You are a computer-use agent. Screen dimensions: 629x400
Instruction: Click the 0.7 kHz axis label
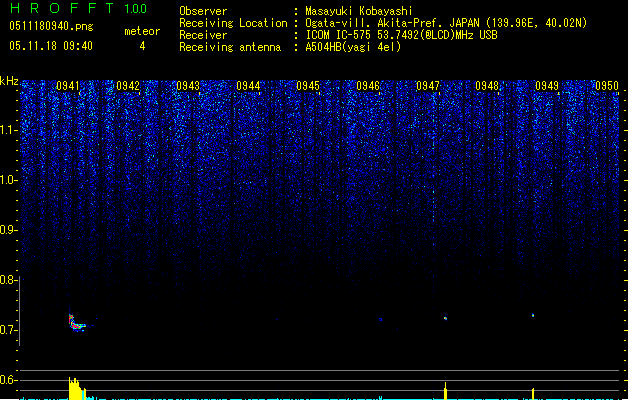(8, 330)
